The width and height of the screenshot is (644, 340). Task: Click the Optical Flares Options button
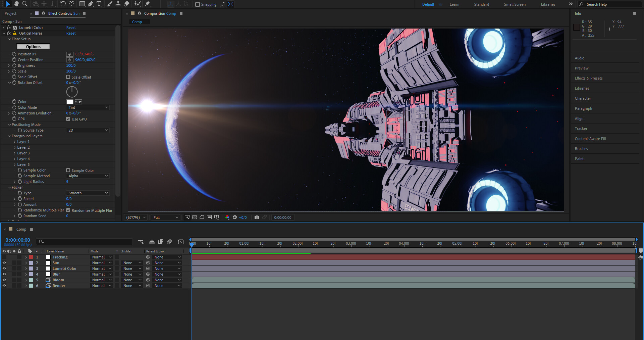tap(33, 47)
